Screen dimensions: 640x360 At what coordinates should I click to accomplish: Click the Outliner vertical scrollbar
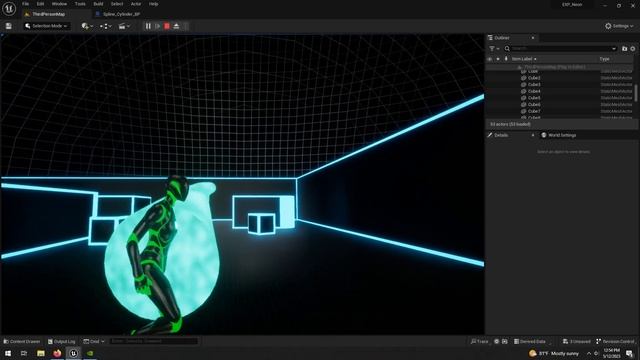point(636,93)
